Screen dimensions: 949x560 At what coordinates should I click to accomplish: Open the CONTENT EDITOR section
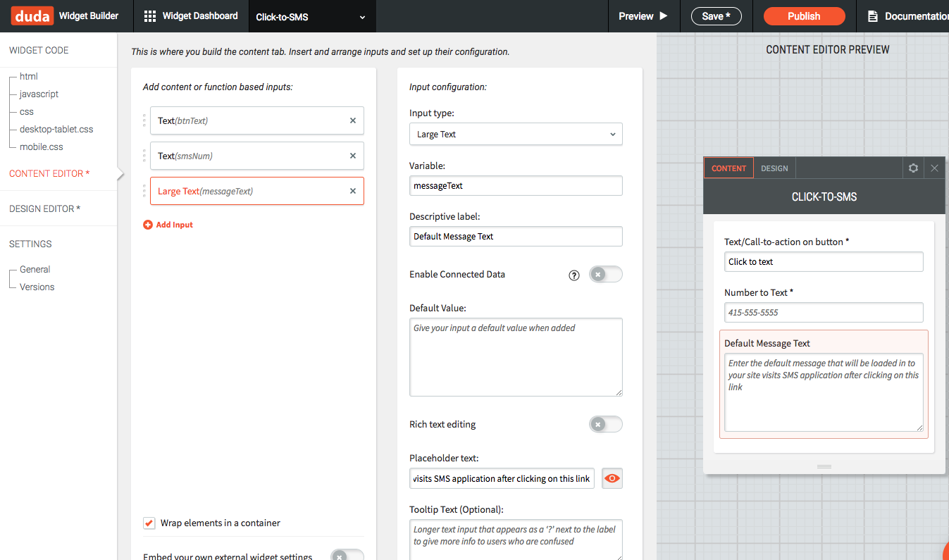pos(49,173)
